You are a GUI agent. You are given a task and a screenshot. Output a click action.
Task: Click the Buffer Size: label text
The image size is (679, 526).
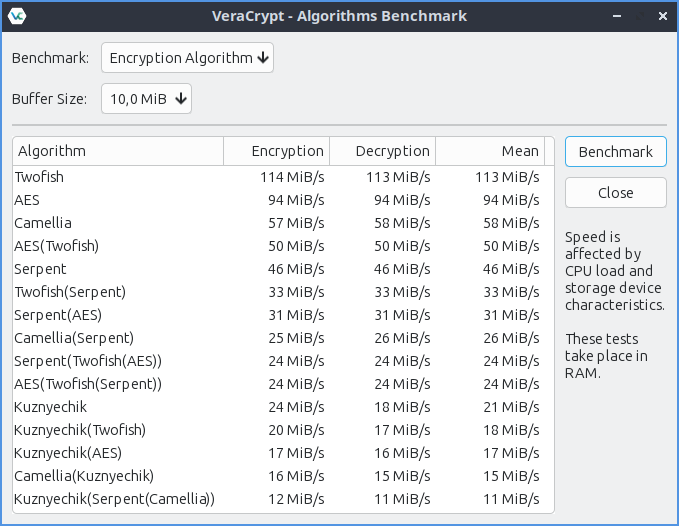coord(49,99)
